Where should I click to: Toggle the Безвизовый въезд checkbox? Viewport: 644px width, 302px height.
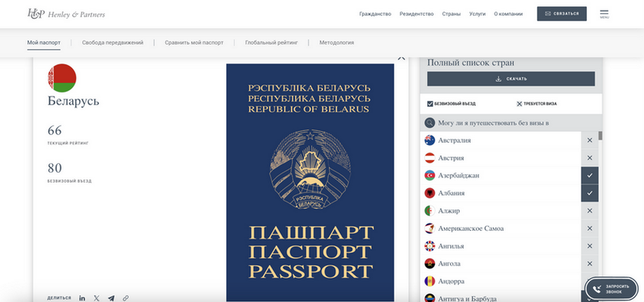(x=430, y=104)
